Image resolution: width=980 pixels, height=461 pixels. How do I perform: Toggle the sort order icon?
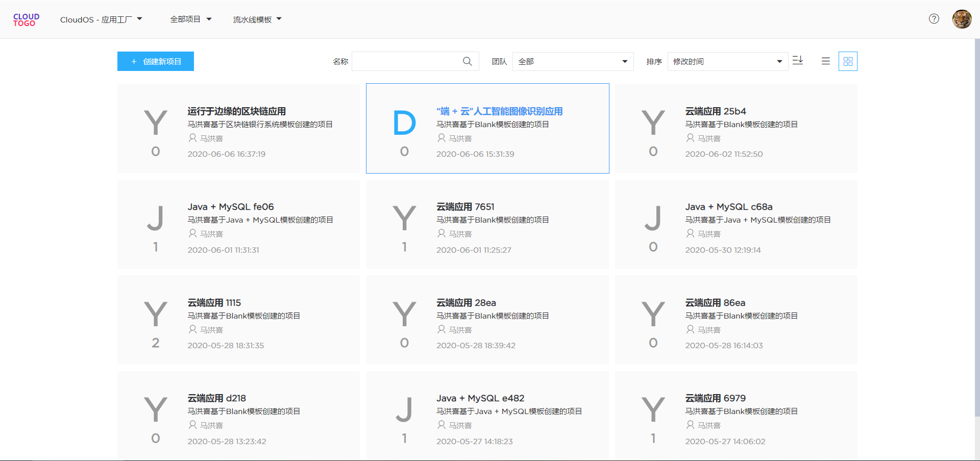coord(798,61)
